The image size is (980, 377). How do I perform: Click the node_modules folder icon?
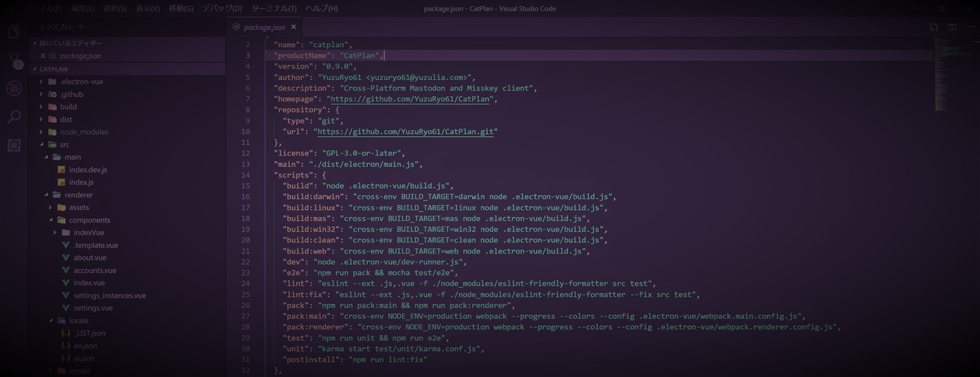pyautogui.click(x=52, y=132)
